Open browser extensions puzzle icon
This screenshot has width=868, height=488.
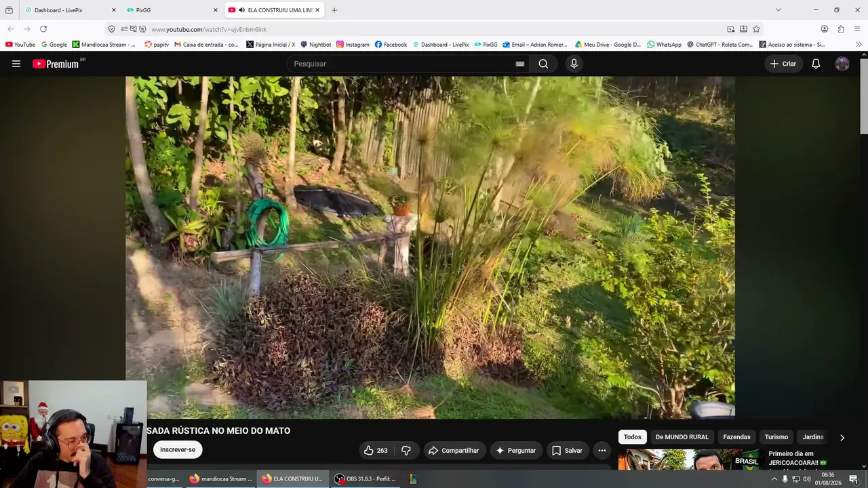[841, 29]
